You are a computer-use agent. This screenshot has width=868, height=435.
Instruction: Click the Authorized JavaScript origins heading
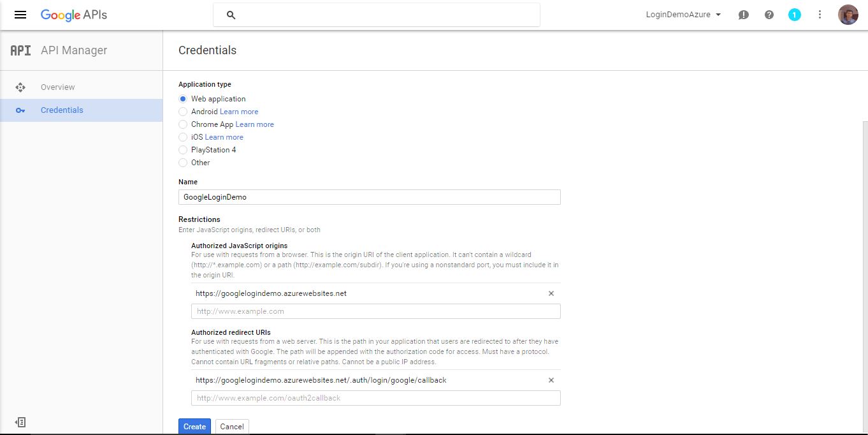239,246
